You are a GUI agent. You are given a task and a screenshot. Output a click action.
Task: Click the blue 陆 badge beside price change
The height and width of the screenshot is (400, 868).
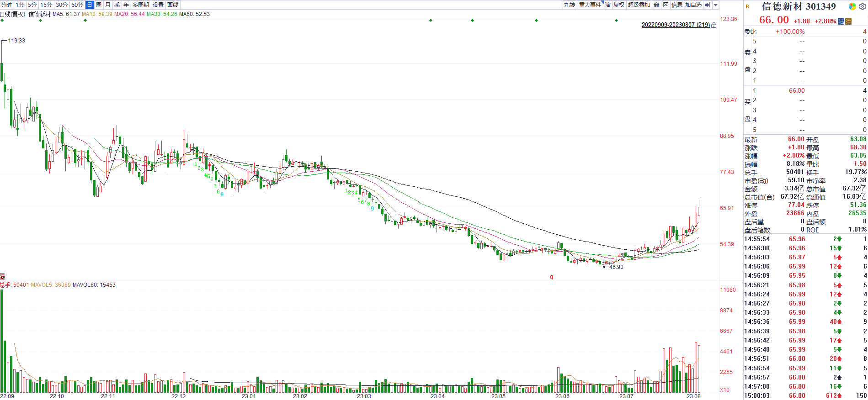(841, 21)
